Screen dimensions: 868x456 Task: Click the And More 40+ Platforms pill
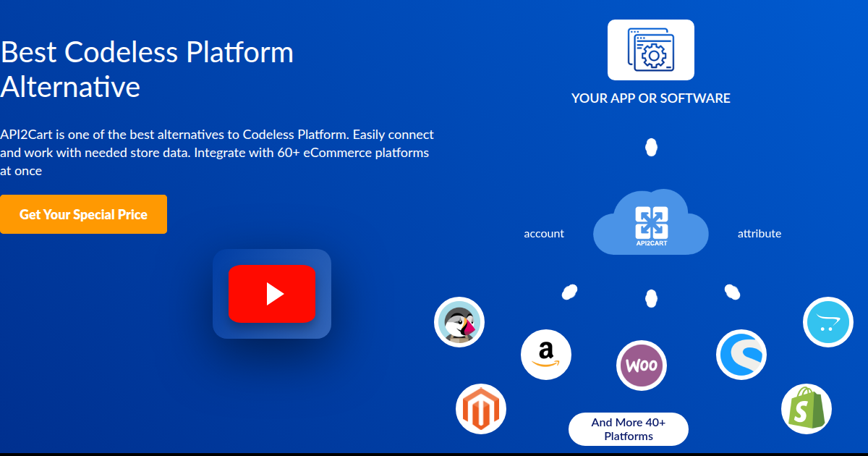click(x=629, y=429)
